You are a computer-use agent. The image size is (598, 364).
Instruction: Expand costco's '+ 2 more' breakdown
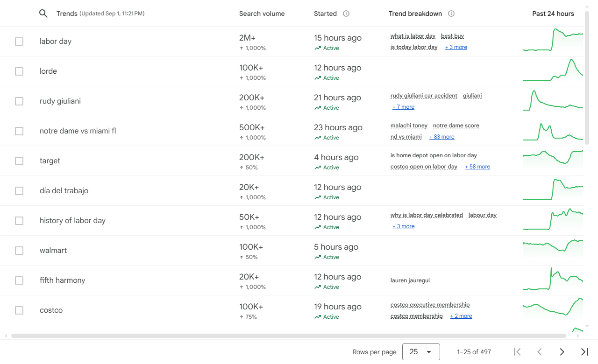click(x=461, y=316)
